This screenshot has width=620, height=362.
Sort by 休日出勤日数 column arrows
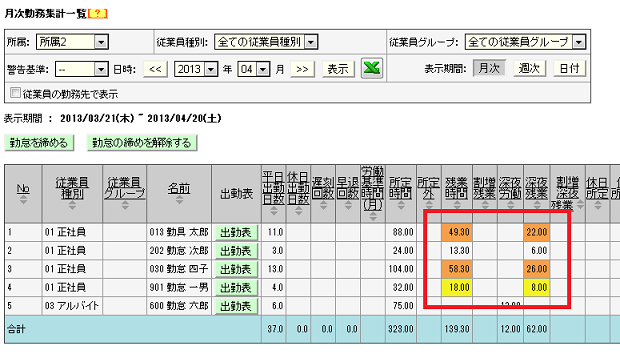pyautogui.click(x=298, y=211)
